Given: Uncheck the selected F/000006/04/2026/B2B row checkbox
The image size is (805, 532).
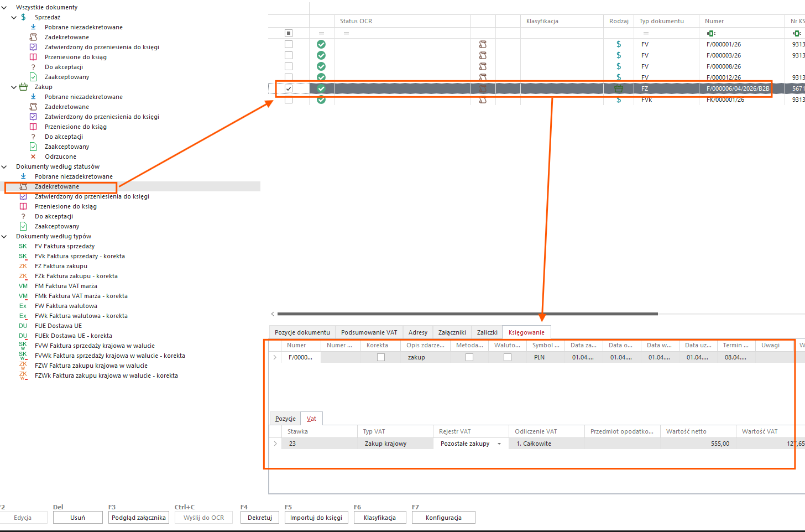Looking at the screenshot, I should click(x=289, y=88).
